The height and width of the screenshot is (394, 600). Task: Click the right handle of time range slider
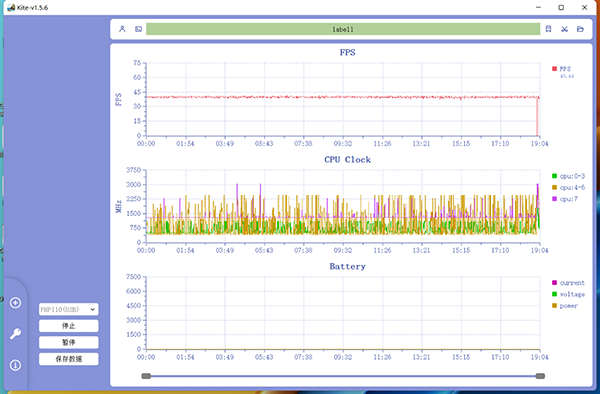click(x=540, y=376)
